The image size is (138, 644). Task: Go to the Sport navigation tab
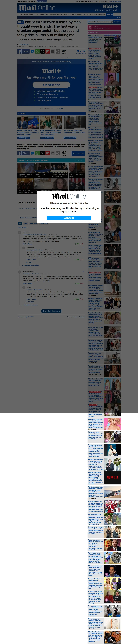[42, 14]
